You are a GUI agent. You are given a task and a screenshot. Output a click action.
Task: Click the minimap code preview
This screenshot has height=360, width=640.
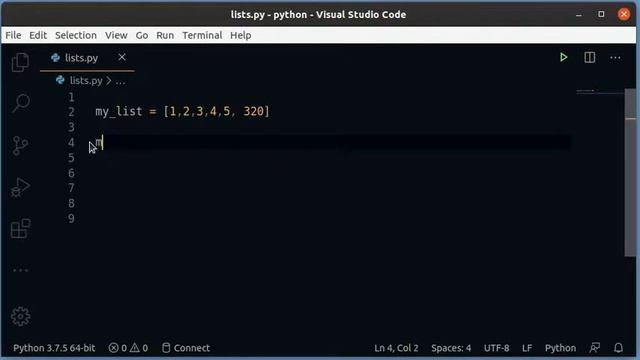[586, 91]
